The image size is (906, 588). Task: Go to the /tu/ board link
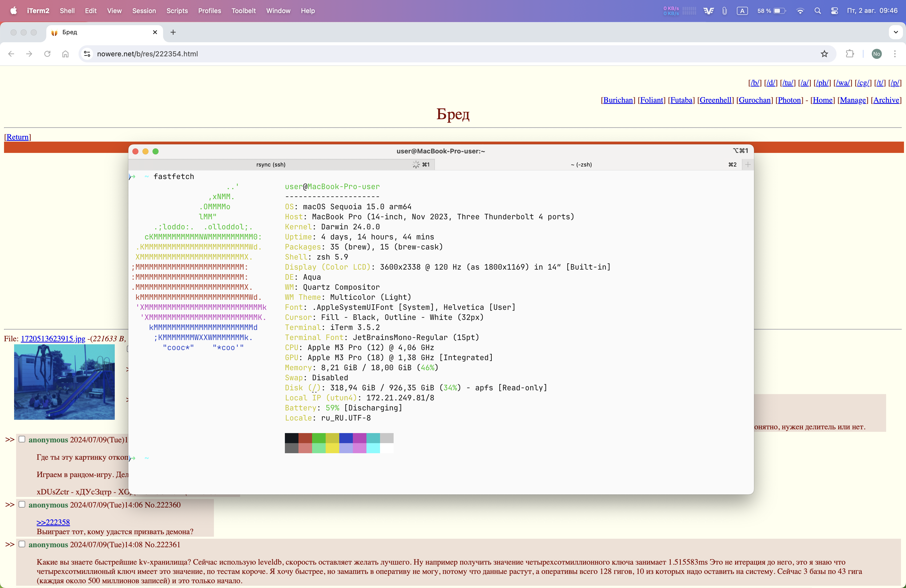click(x=788, y=82)
